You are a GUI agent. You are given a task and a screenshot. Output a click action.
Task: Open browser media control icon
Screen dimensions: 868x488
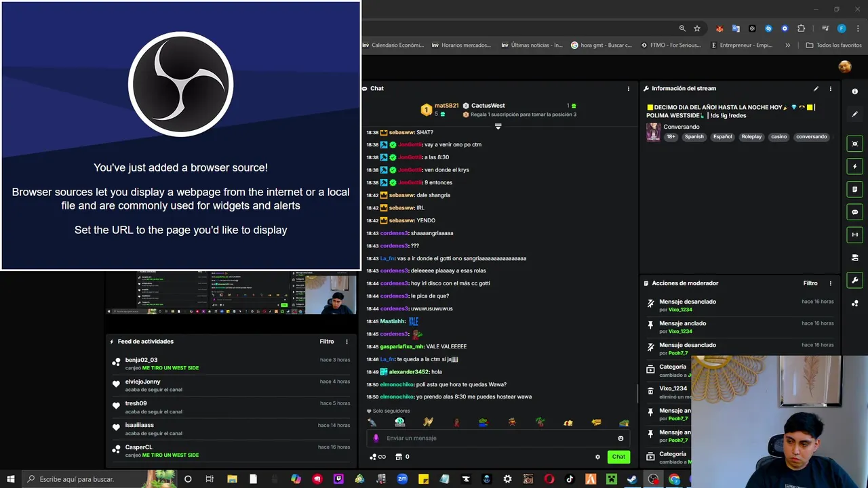tap(825, 28)
